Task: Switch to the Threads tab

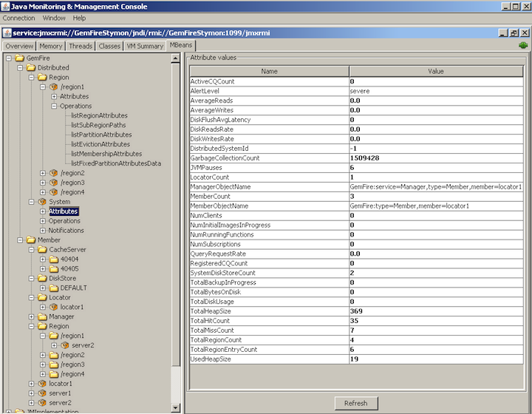Action: tap(81, 46)
